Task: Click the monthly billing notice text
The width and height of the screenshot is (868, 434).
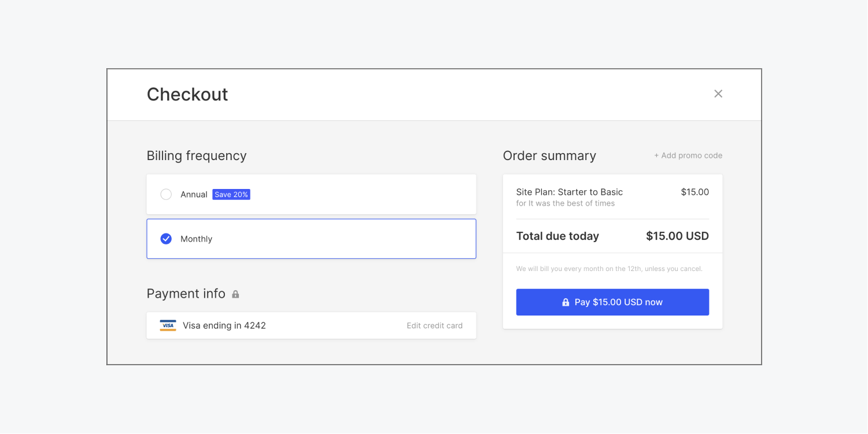Action: [609, 269]
